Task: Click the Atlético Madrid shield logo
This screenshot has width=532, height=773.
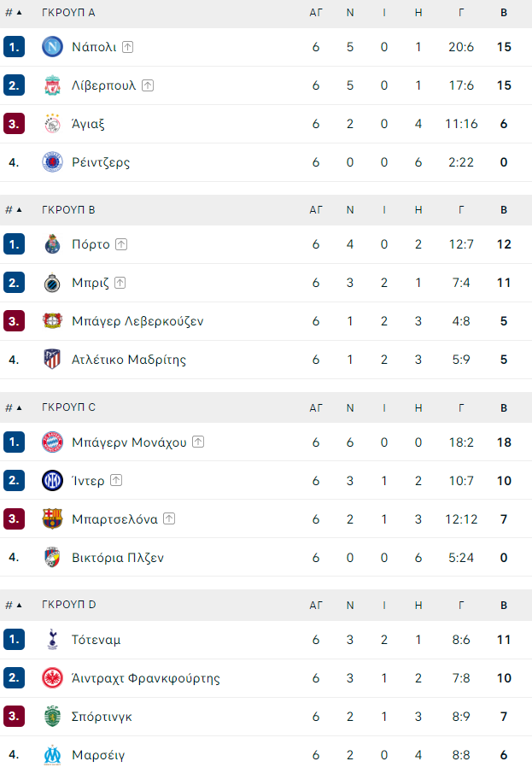Action: (x=52, y=360)
